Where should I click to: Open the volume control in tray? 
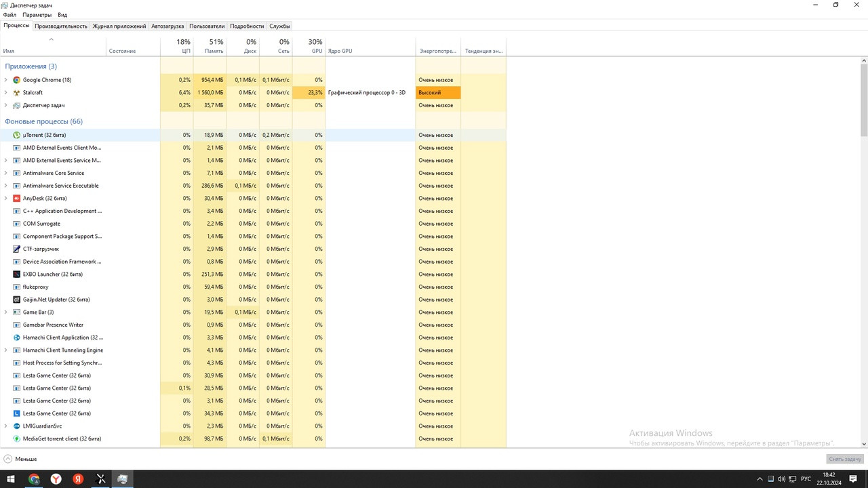point(781,479)
